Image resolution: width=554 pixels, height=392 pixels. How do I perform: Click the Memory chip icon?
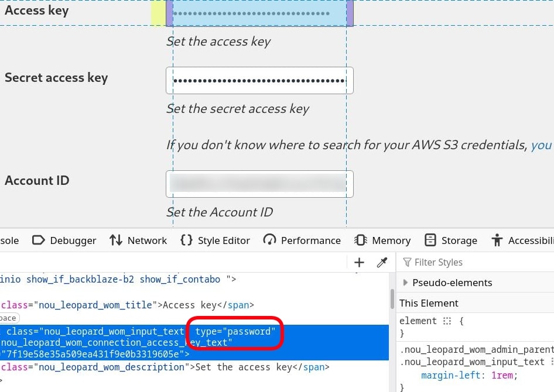coord(360,240)
